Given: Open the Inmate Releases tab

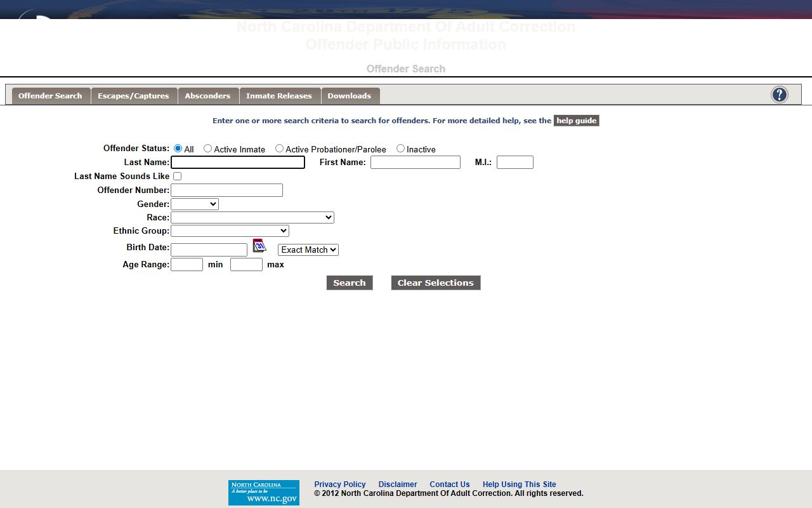Looking at the screenshot, I should coord(279,96).
